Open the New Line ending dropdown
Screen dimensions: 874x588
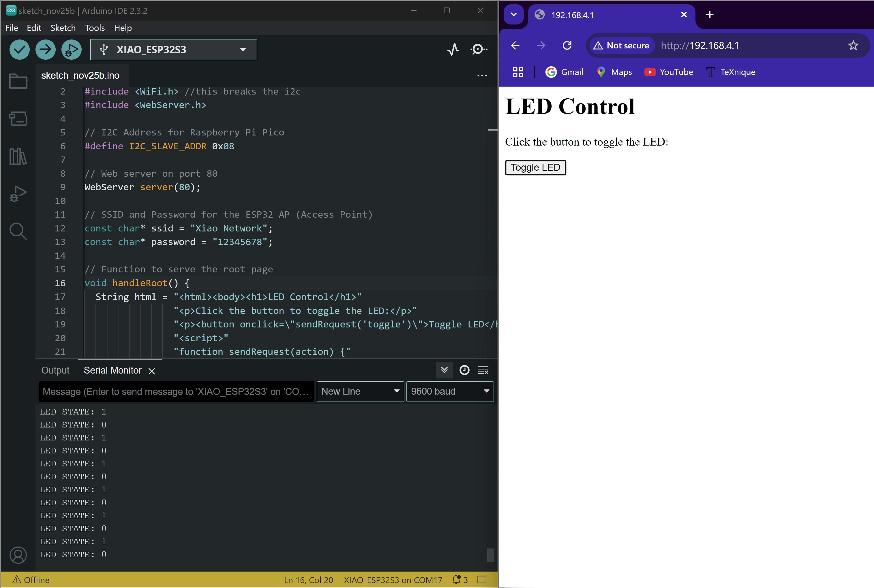pyautogui.click(x=360, y=391)
